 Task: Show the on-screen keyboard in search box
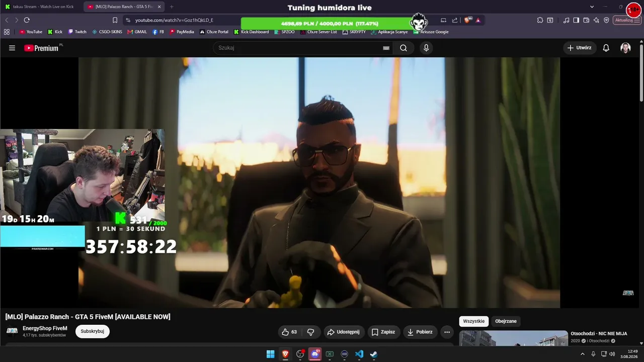[386, 48]
